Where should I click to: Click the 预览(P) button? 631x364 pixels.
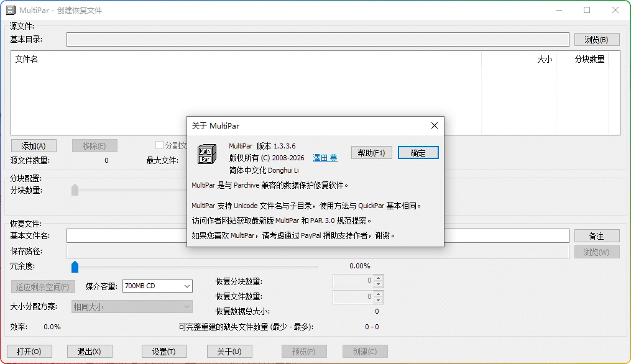click(304, 351)
